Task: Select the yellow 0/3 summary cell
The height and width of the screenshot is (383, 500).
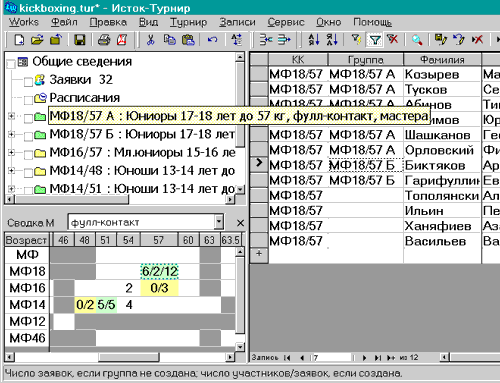Action: click(159, 288)
